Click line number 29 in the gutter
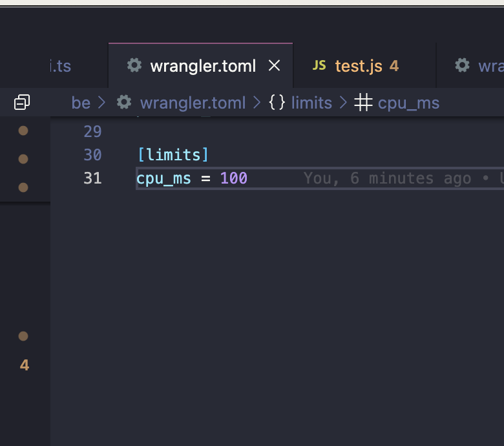The width and height of the screenshot is (504, 446). point(92,131)
